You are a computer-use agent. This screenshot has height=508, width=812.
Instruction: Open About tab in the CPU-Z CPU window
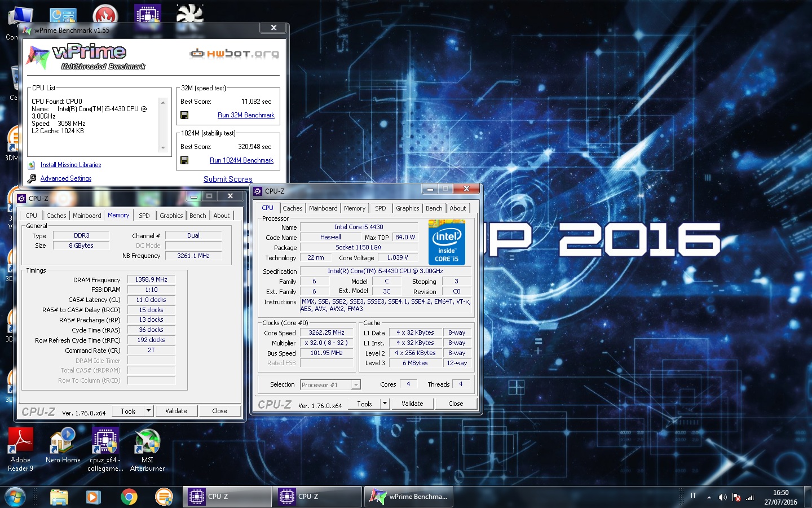coord(458,208)
